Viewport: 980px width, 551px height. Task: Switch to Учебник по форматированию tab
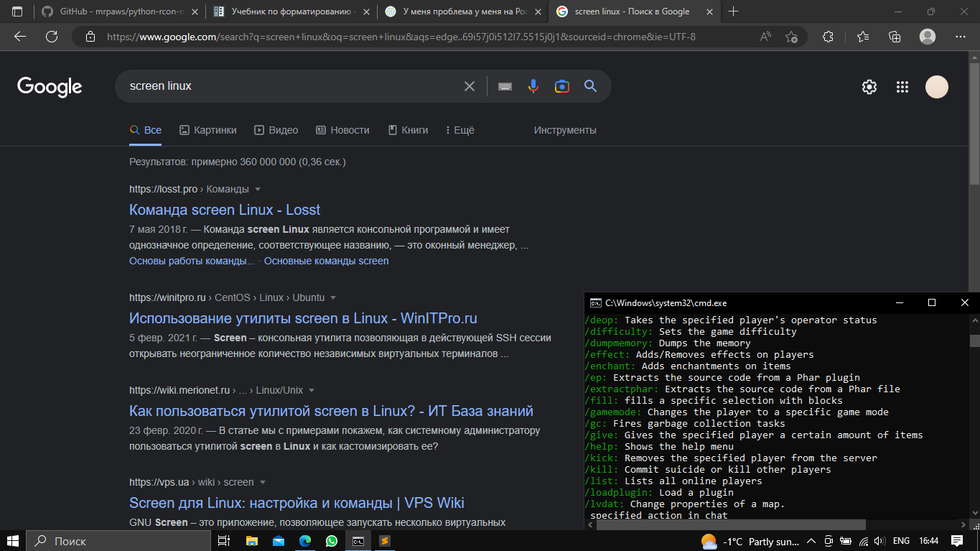291,11
